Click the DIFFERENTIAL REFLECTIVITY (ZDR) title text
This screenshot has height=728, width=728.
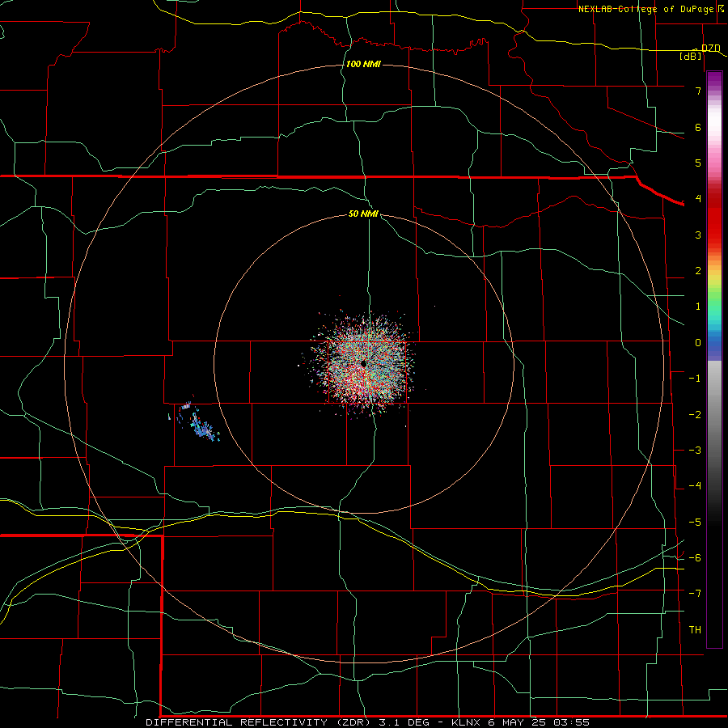258,722
